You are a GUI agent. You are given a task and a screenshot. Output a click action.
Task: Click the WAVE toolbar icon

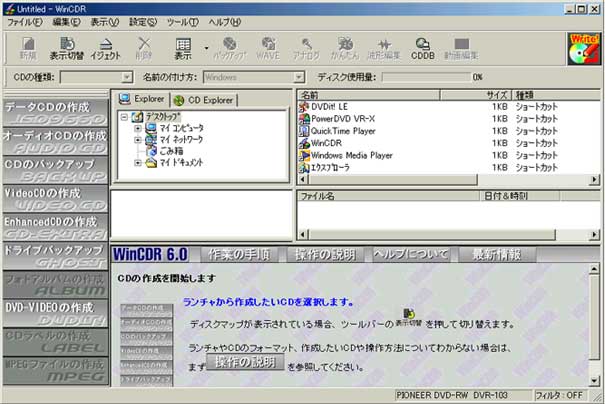pos(268,48)
